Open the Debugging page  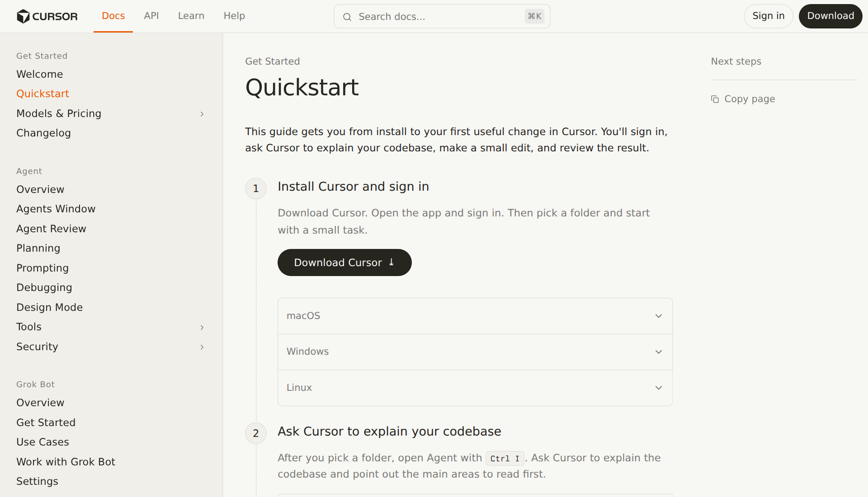point(44,287)
